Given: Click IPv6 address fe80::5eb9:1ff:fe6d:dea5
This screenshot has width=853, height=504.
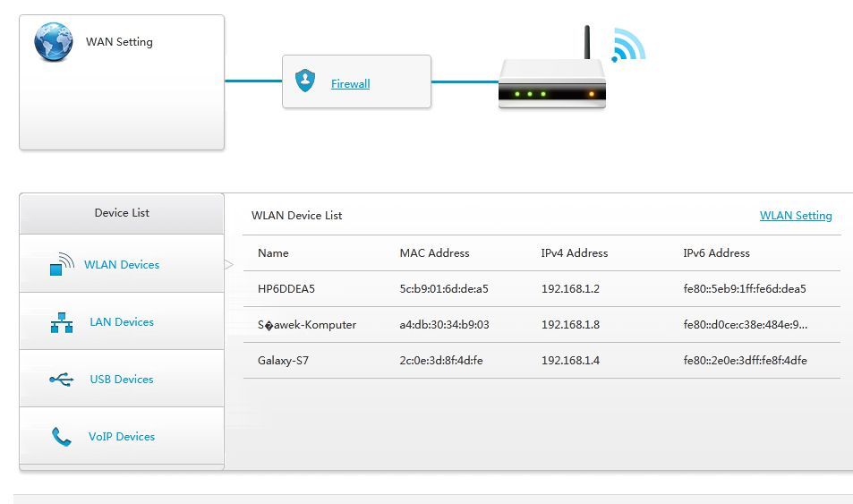Looking at the screenshot, I should tap(745, 289).
